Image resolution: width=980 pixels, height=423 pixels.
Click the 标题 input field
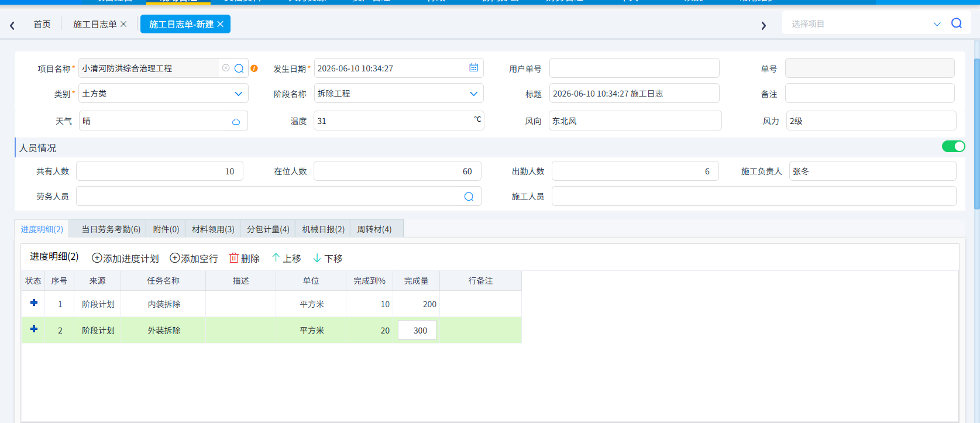pyautogui.click(x=634, y=94)
